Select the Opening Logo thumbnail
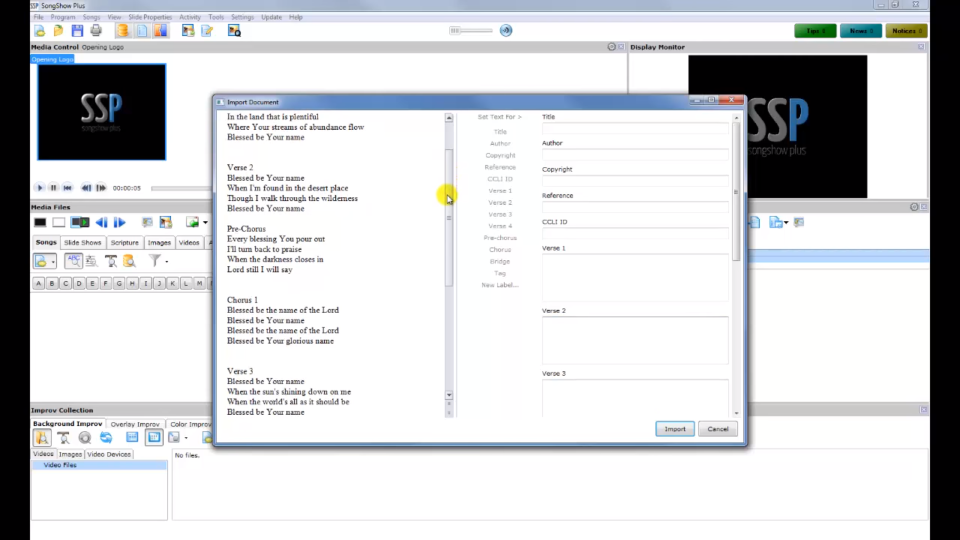The width and height of the screenshot is (960, 540). (x=102, y=112)
